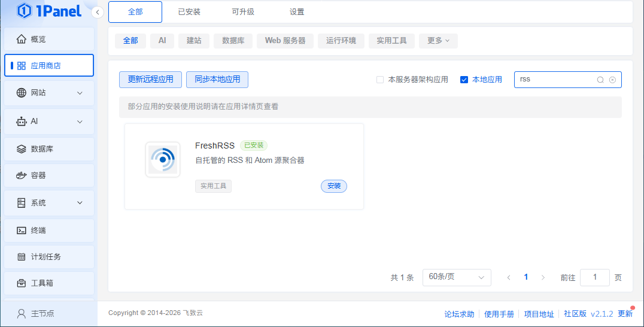Click the FreshRSS app logo icon
This screenshot has height=327, width=644.
click(163, 160)
